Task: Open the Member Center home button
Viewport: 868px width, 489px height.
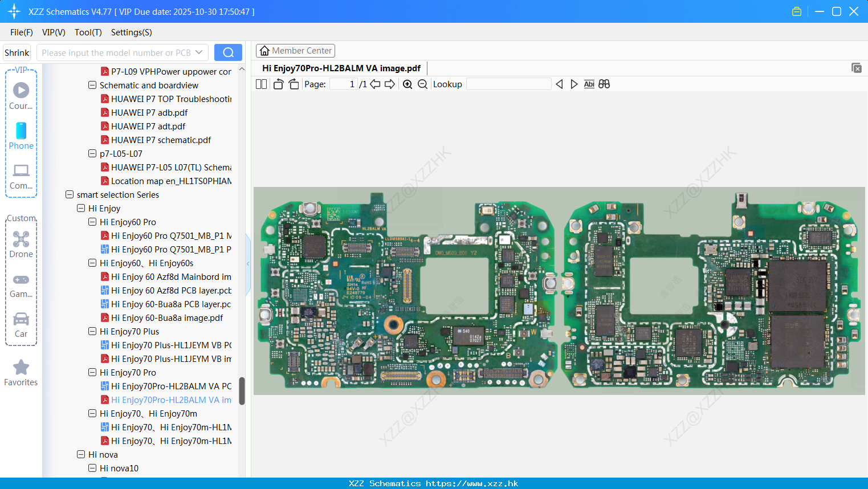Action: tap(295, 51)
